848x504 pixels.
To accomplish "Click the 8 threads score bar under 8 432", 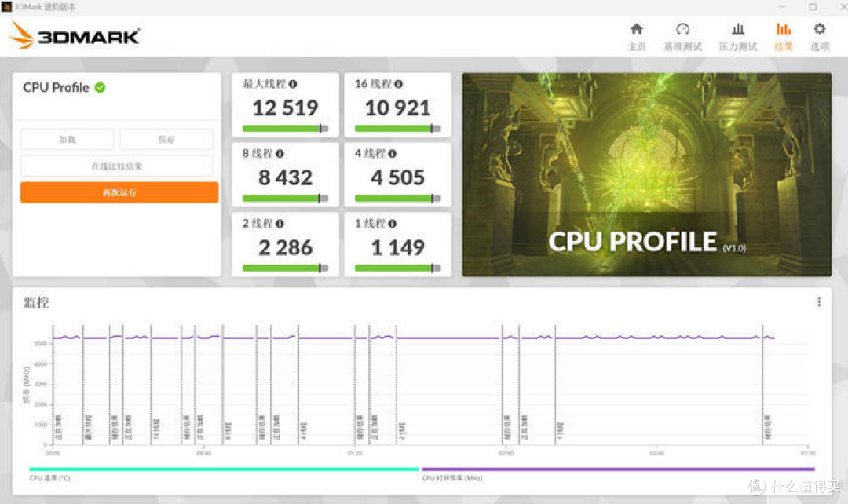I will coord(285,199).
